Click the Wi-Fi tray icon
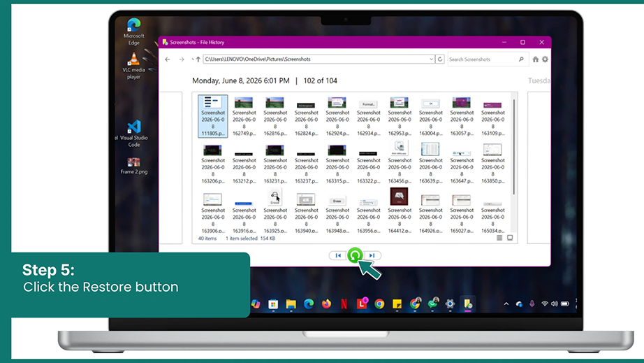This screenshot has height=363, width=644. [545, 304]
